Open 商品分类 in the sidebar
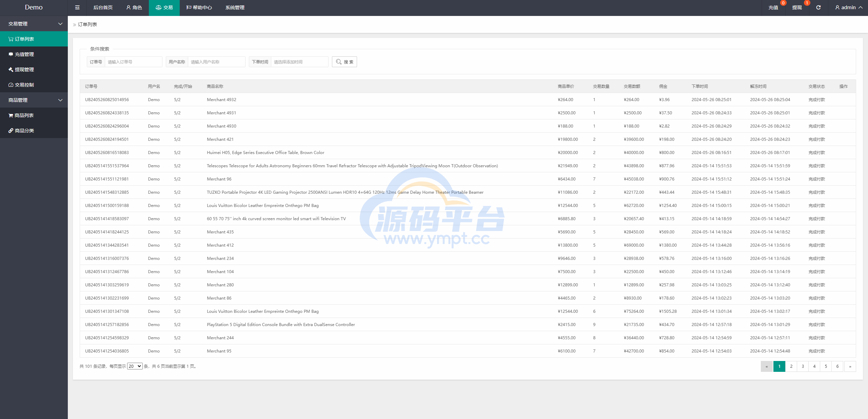 tap(34, 131)
